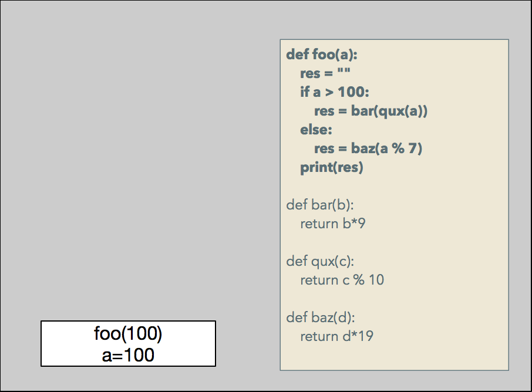This screenshot has height=392, width=532.
Task: Click the 'return d*19' line
Action: point(336,336)
